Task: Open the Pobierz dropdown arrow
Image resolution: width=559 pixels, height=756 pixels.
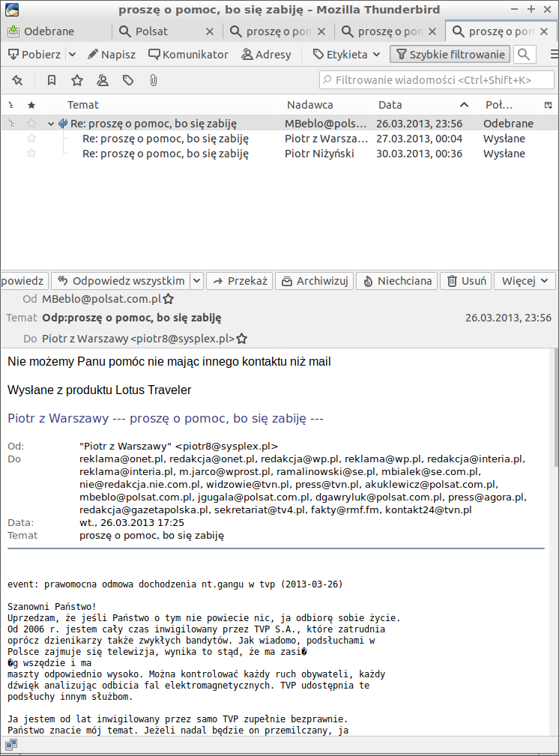Action: pyautogui.click(x=72, y=55)
